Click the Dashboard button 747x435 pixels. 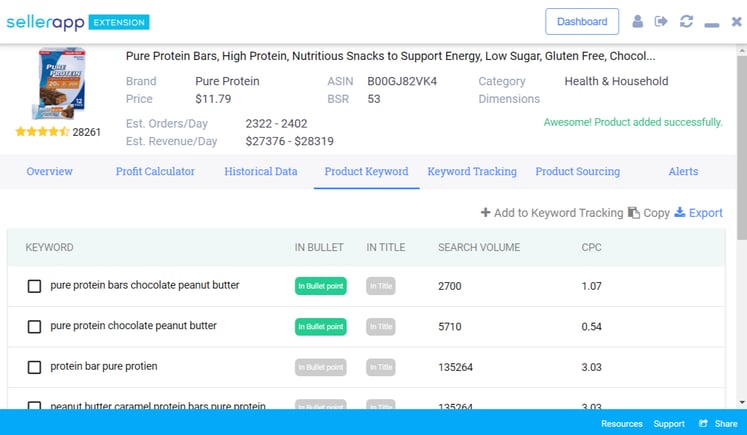(x=582, y=21)
